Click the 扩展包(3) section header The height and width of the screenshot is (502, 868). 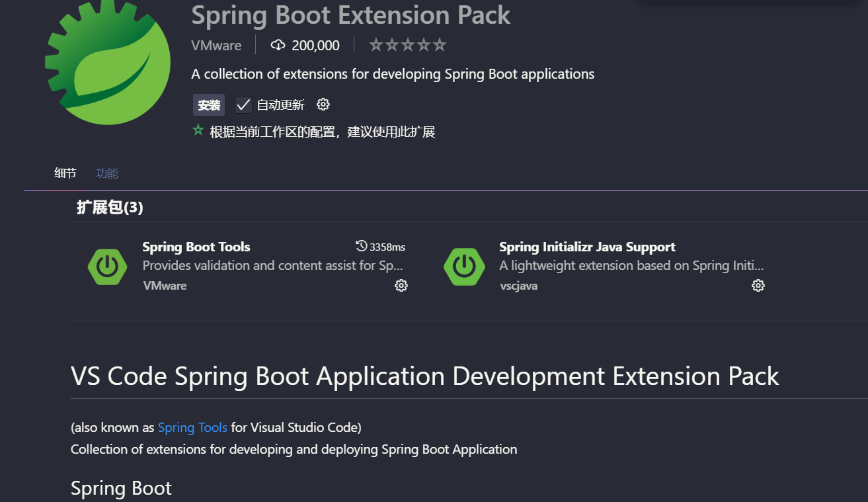[x=110, y=207]
